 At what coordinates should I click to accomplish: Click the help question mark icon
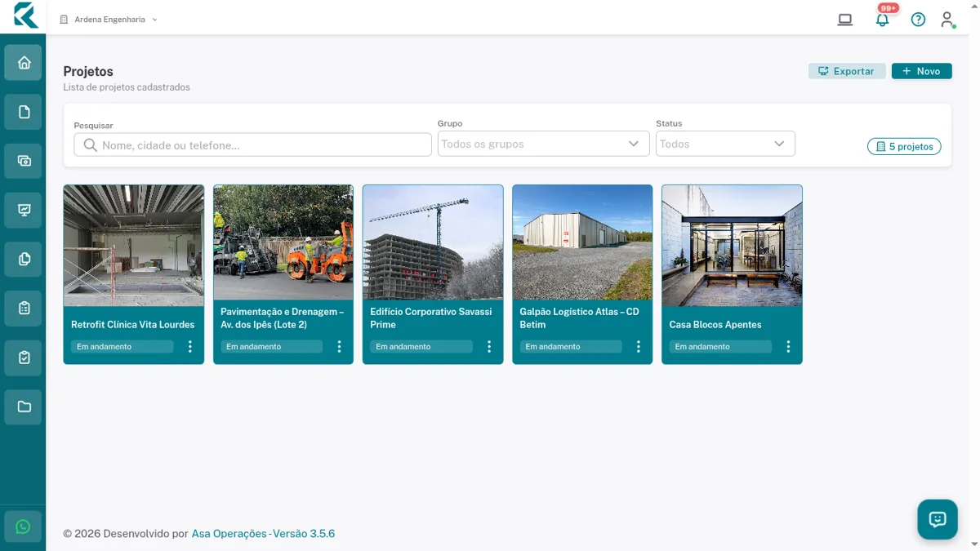(x=918, y=20)
